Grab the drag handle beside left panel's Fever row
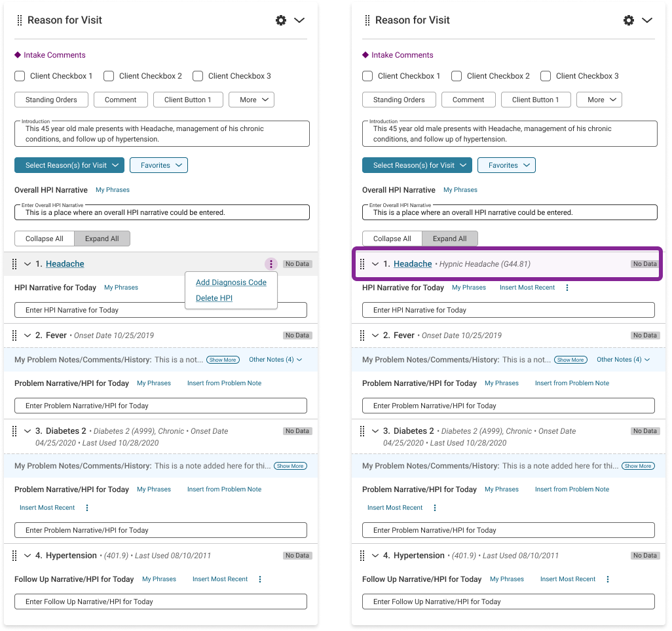The height and width of the screenshot is (631, 672). (x=14, y=335)
